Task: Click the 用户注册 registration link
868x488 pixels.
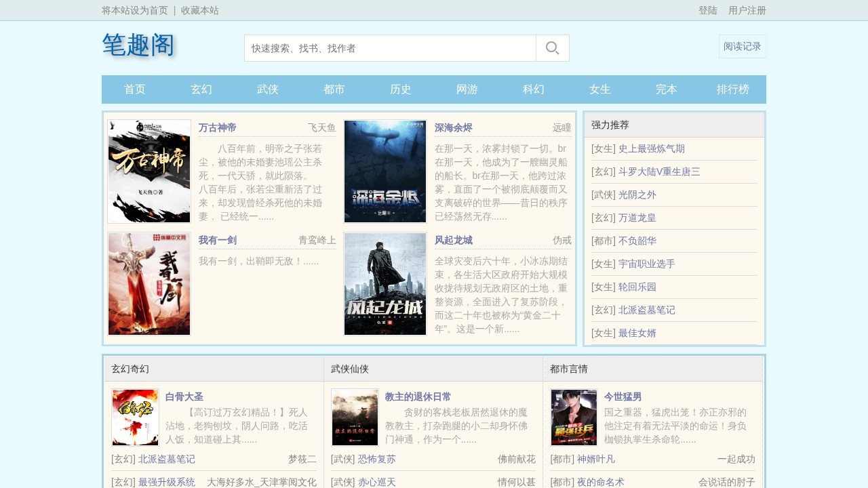Action: pyautogui.click(x=747, y=10)
